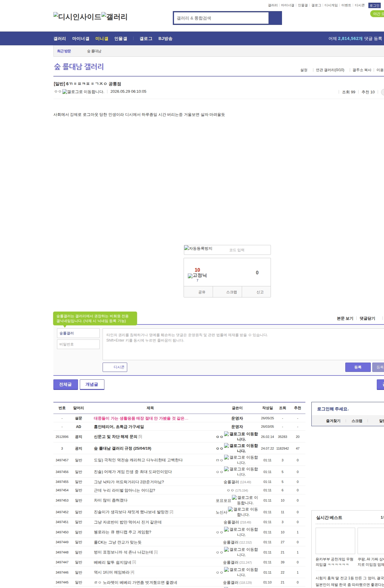Expand 연관 갤러리(0/10) list

[x=330, y=70]
